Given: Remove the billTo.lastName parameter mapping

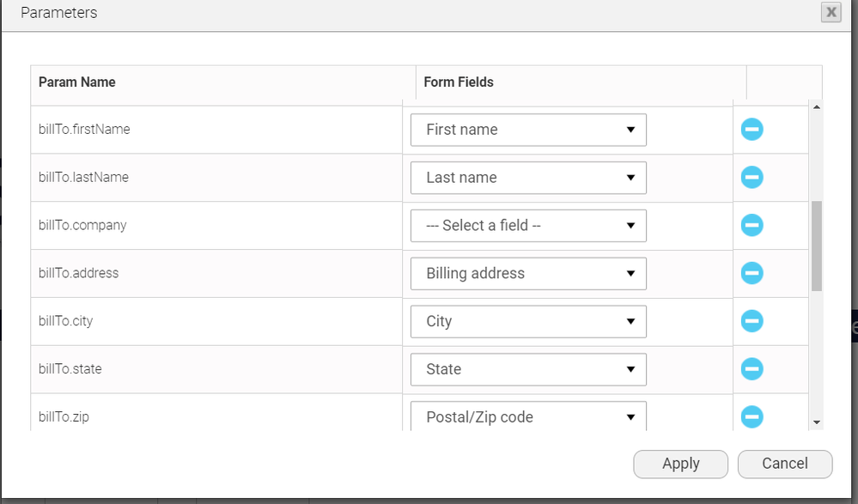Looking at the screenshot, I should pos(752,177).
